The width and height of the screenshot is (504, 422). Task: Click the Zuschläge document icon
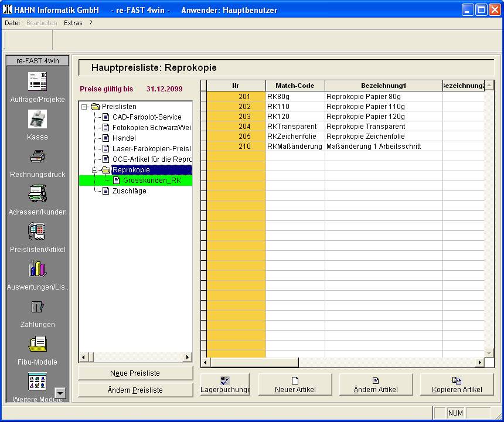point(105,191)
